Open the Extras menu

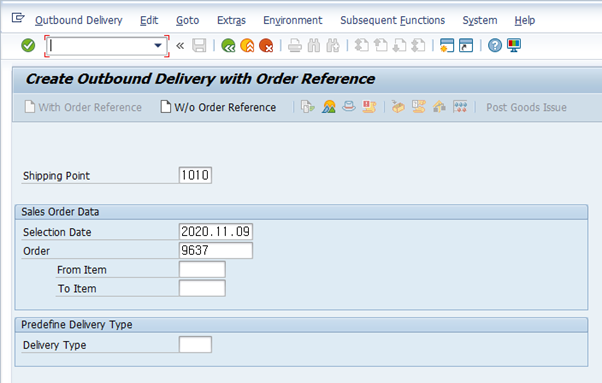coord(231,20)
